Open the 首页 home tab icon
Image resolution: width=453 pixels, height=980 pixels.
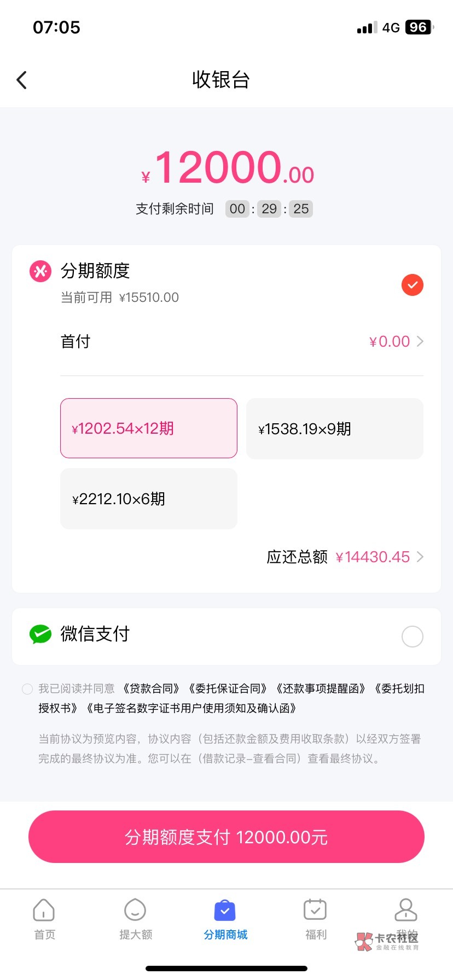44,911
